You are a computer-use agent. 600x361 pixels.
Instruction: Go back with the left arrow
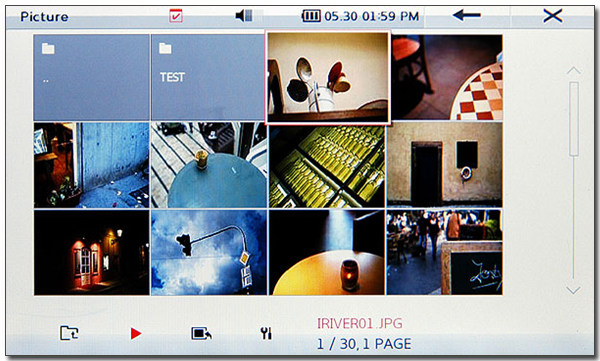tap(466, 15)
